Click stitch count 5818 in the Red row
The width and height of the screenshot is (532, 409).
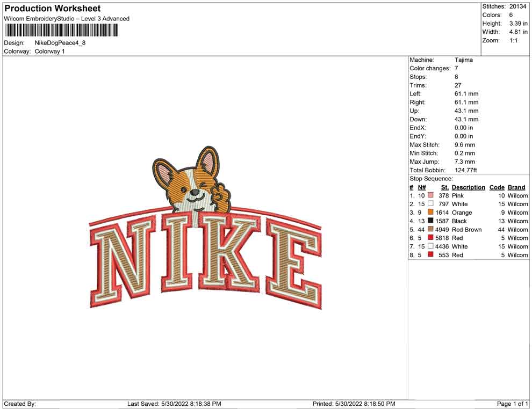[442, 238]
